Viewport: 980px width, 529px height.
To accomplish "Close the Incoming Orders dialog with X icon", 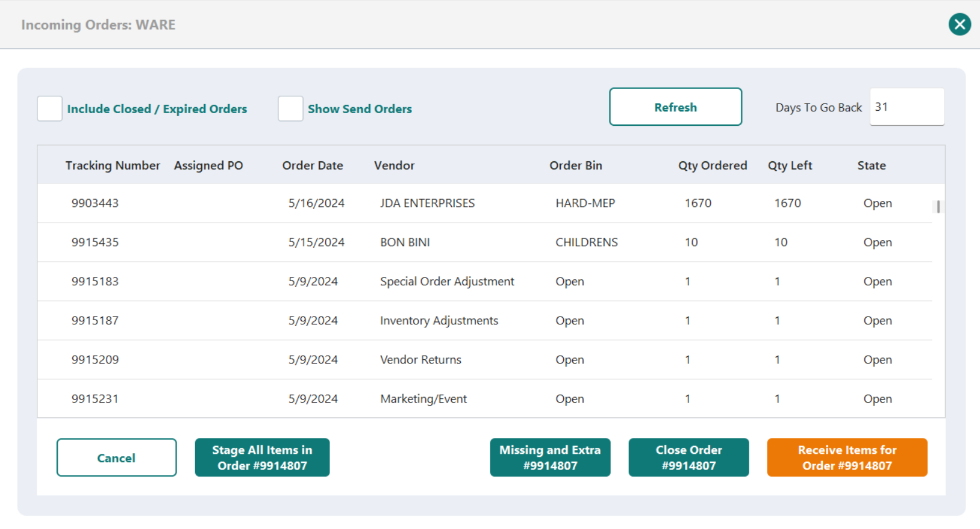I will pos(960,25).
